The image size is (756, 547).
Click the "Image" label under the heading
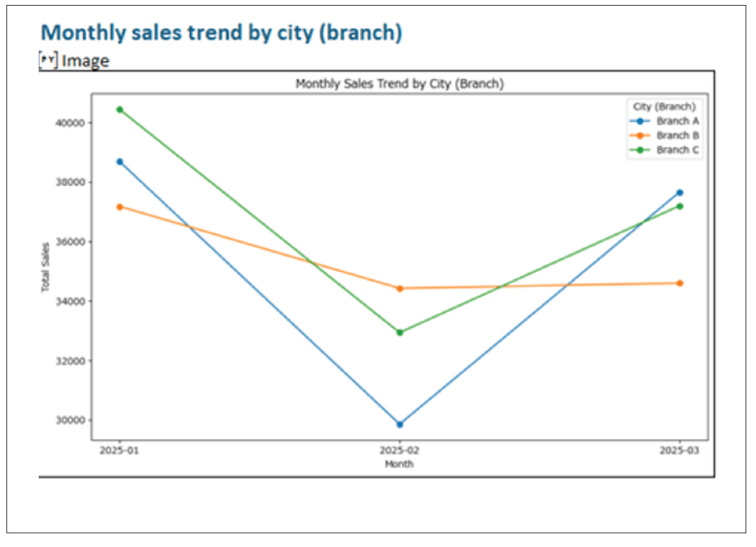85,60
